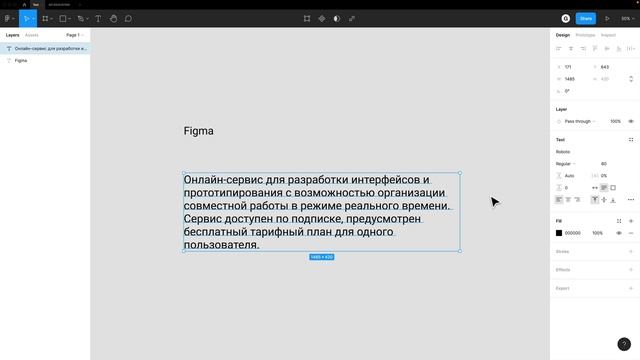
Task: Remove the fill with minus button
Action: [631, 233]
